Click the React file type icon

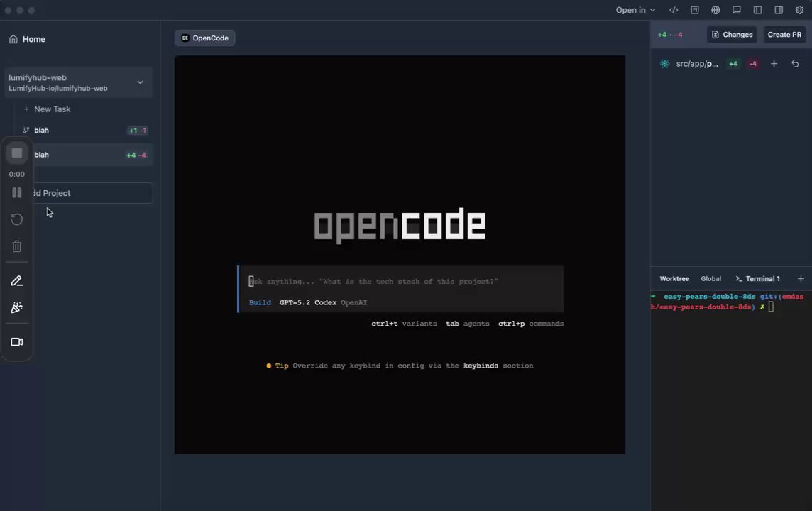[x=664, y=64]
